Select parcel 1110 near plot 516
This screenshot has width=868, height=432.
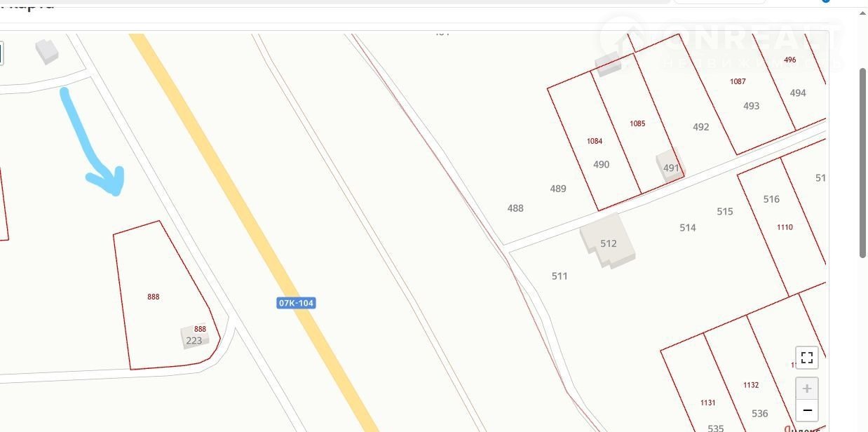pos(785,227)
